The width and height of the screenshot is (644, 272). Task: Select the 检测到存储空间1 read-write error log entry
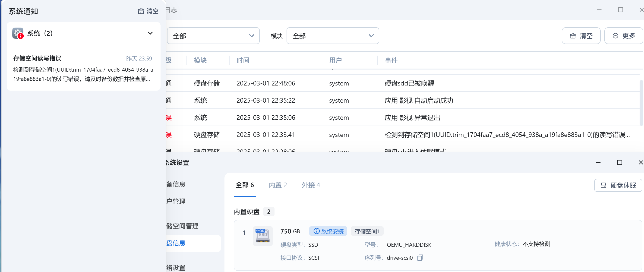403,135
